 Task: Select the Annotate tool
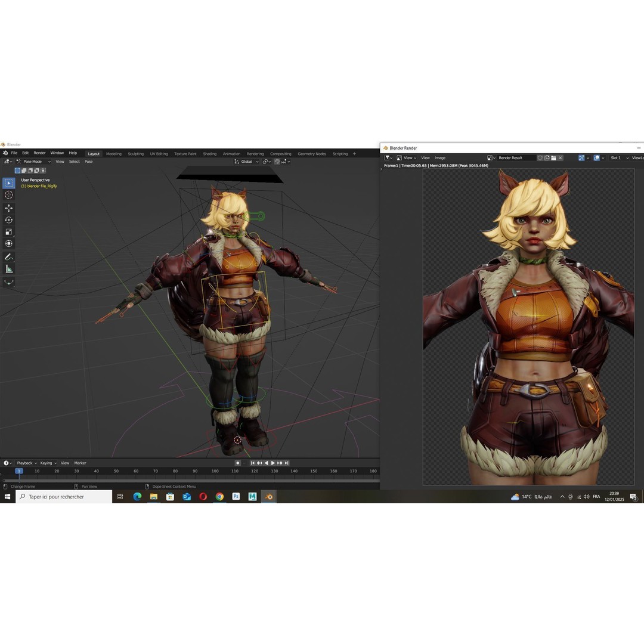tap(8, 257)
